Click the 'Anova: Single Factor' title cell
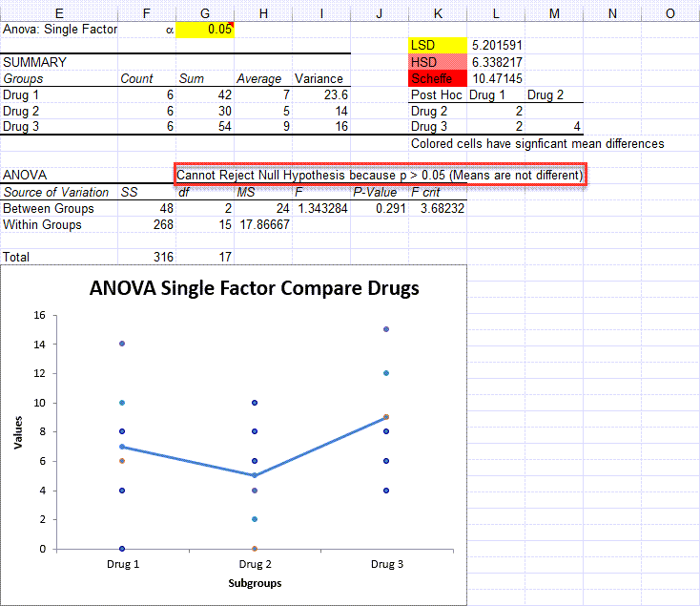700x606 pixels. pyautogui.click(x=59, y=30)
